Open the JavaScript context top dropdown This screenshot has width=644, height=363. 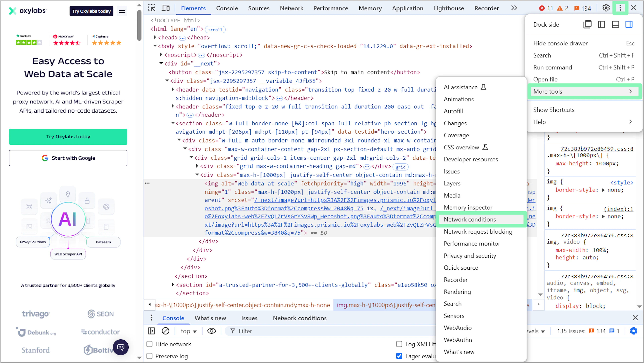189,331
